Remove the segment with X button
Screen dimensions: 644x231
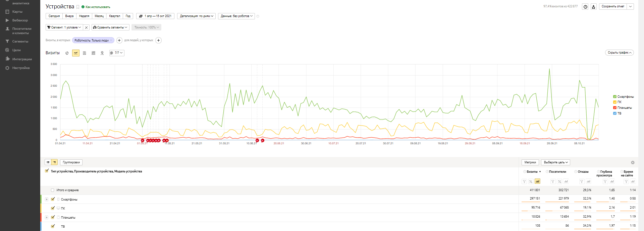(86, 27)
